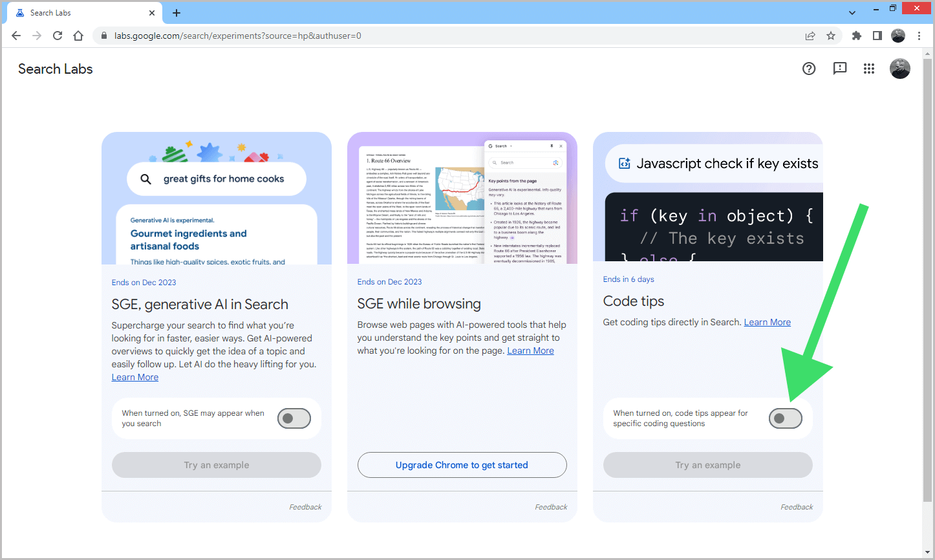Click the Code tips heading
The image size is (935, 560).
pos(634,301)
